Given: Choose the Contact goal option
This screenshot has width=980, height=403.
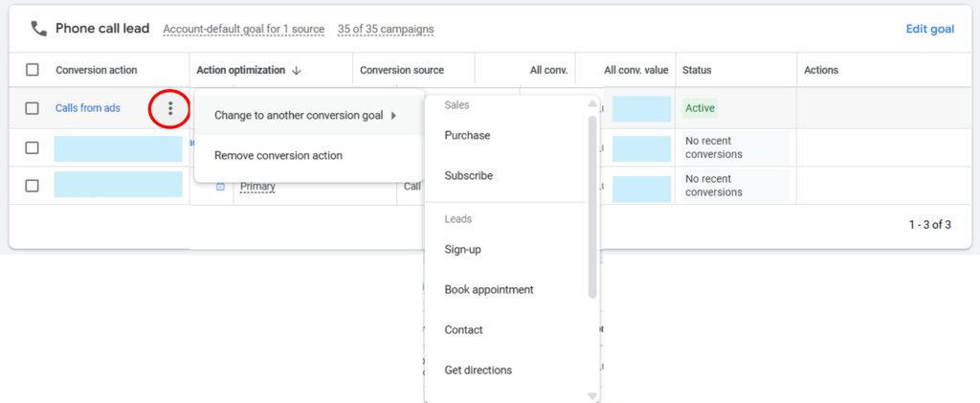Looking at the screenshot, I should (x=463, y=330).
